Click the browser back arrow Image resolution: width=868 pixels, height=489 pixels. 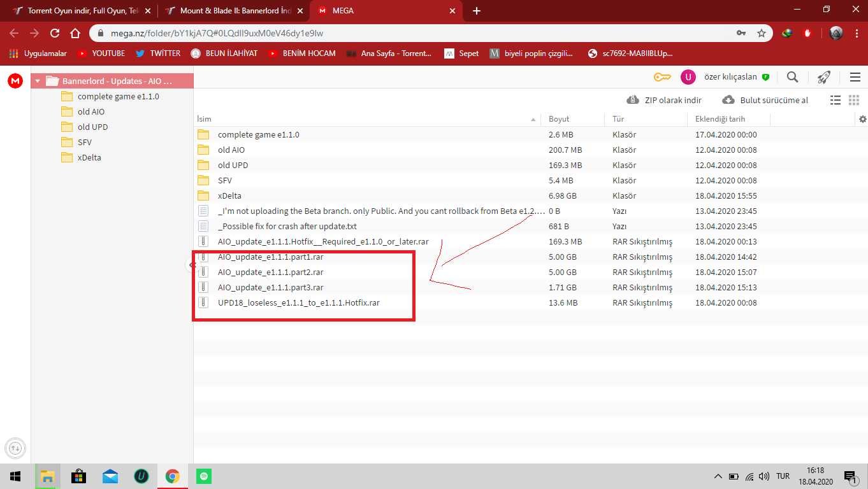(14, 33)
